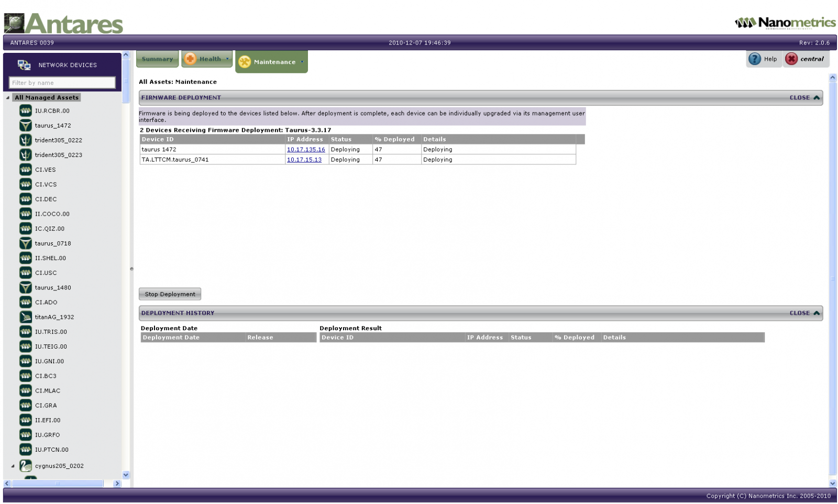Click the IU.TRIS.00 station icon
This screenshot has height=504, width=838.
26,331
